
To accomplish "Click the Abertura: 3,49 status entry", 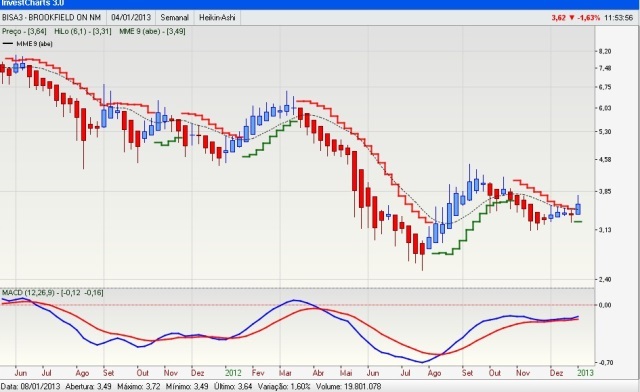I will (x=88, y=386).
